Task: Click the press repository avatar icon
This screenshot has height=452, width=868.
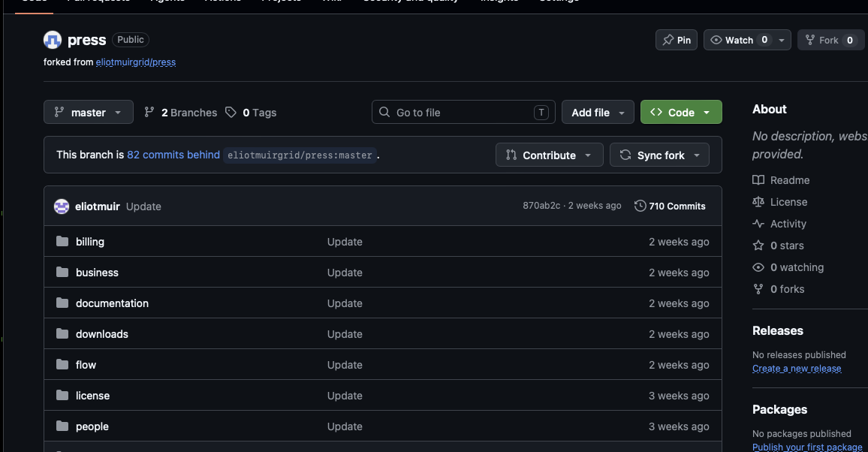Action: (x=53, y=40)
